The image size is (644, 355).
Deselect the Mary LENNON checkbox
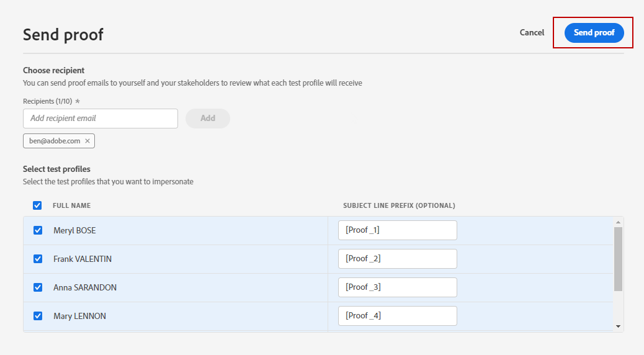pos(38,316)
